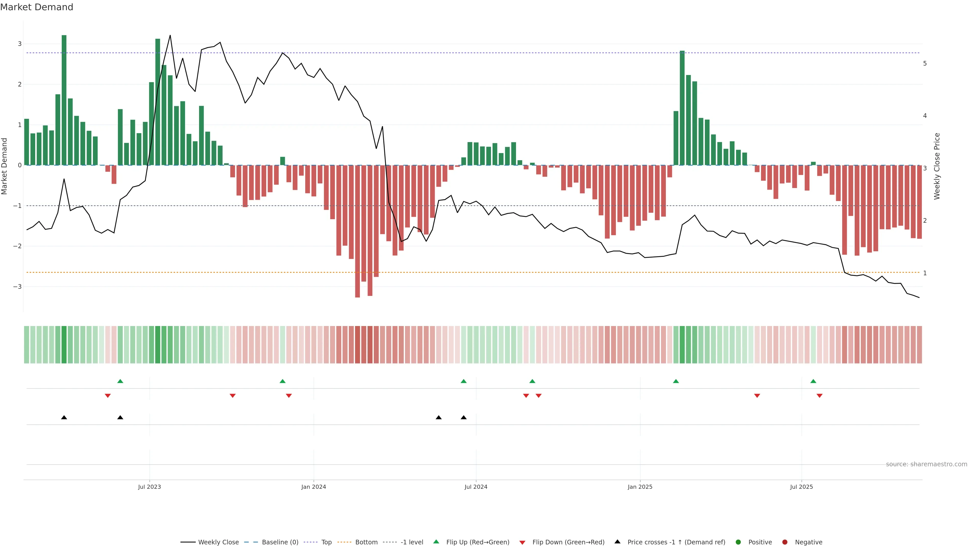980x551 pixels.
Task: Click the darkest green heatmap cell near start
Action: click(64, 345)
